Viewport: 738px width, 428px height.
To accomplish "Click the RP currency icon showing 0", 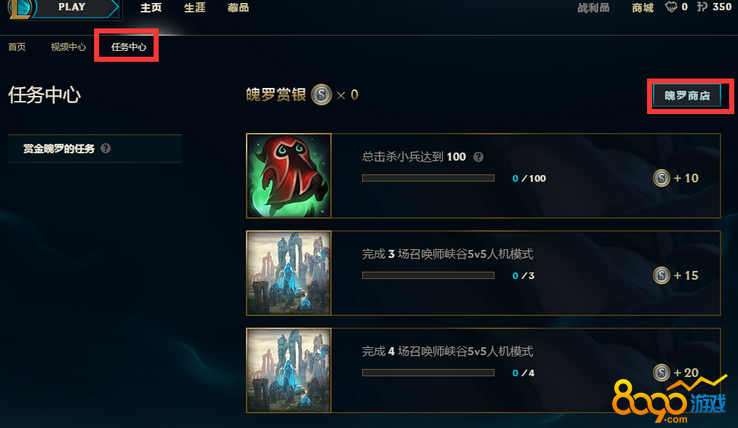I will click(671, 7).
